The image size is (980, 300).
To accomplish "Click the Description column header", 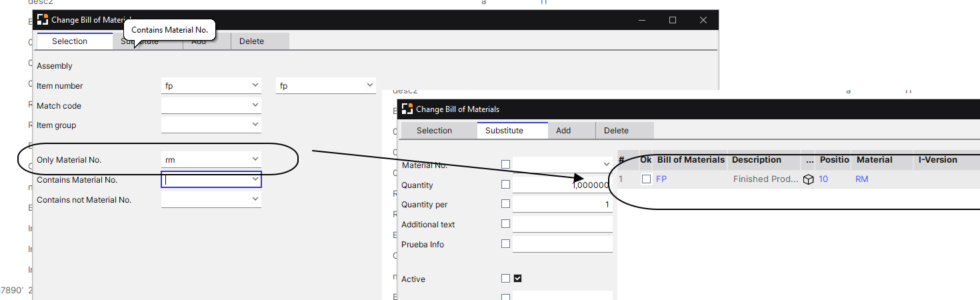I will (x=756, y=160).
